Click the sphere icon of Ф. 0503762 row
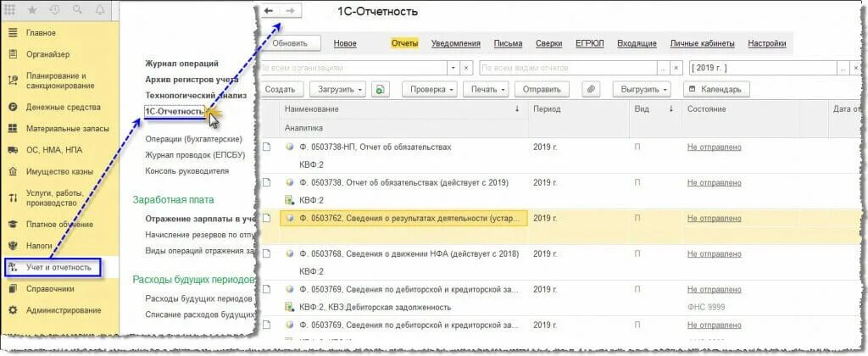 click(x=290, y=219)
